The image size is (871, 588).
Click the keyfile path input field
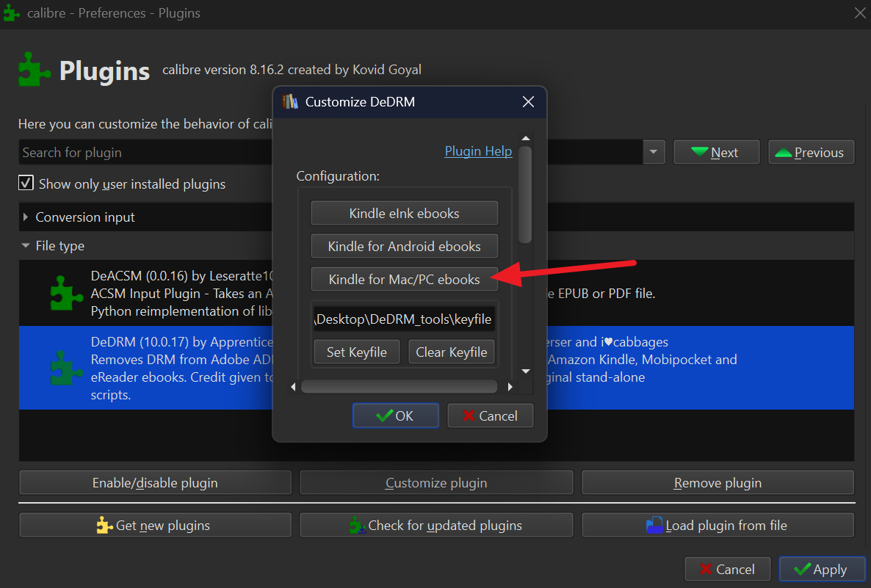point(404,319)
